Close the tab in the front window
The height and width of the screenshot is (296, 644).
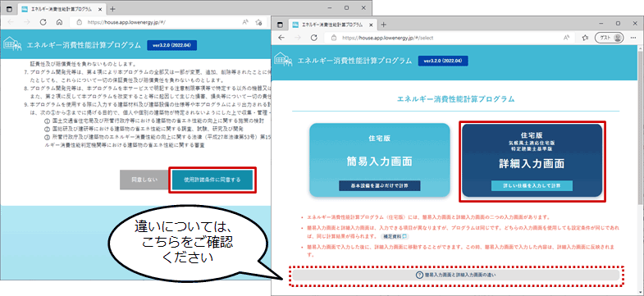click(x=372, y=25)
